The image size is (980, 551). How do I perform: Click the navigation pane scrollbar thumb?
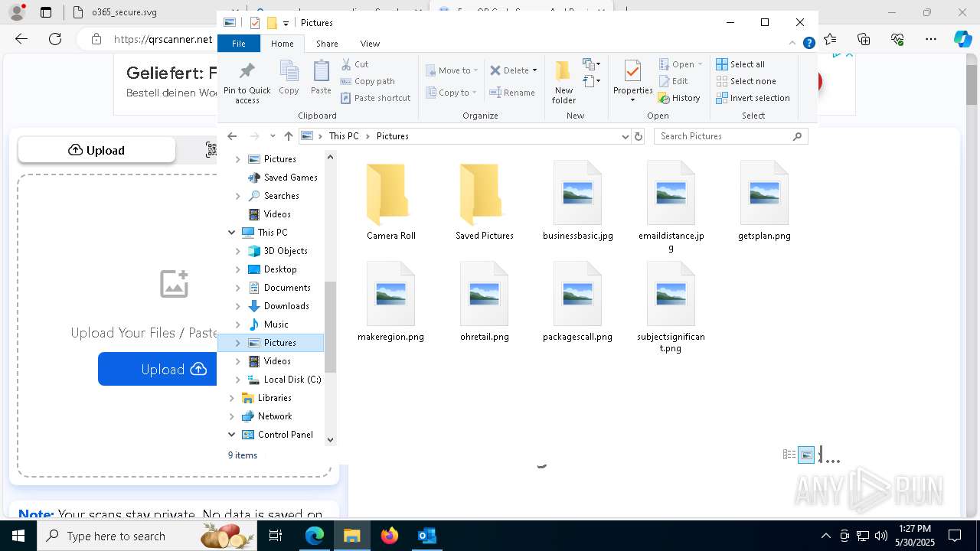tap(330, 327)
